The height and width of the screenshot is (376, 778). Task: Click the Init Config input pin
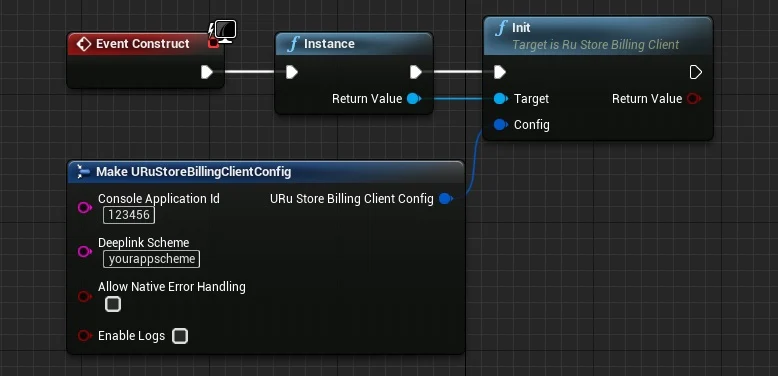click(x=501, y=125)
